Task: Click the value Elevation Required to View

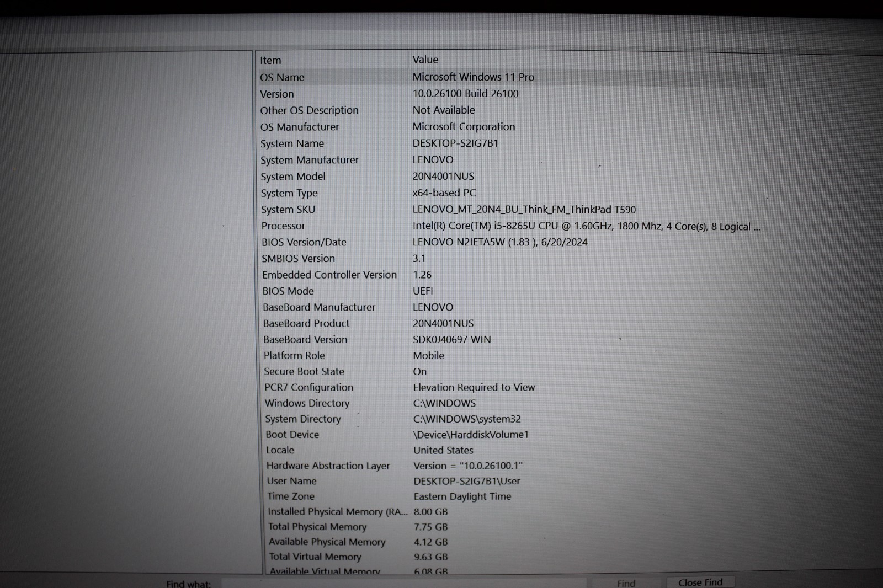Action: [474, 387]
